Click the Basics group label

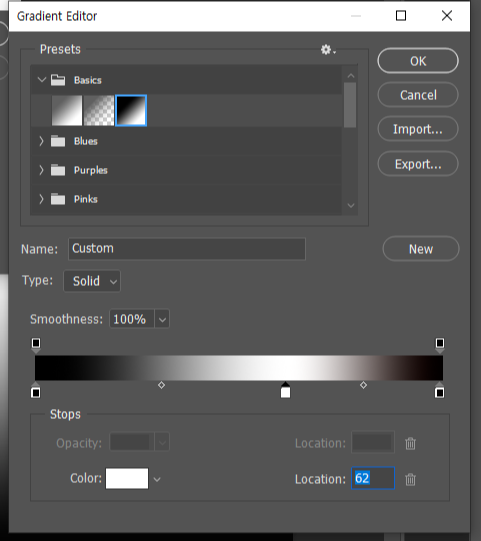pos(88,80)
